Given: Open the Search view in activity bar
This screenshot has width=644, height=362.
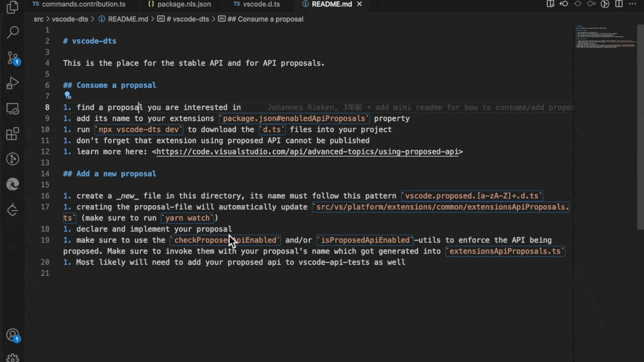Looking at the screenshot, I should point(13,33).
